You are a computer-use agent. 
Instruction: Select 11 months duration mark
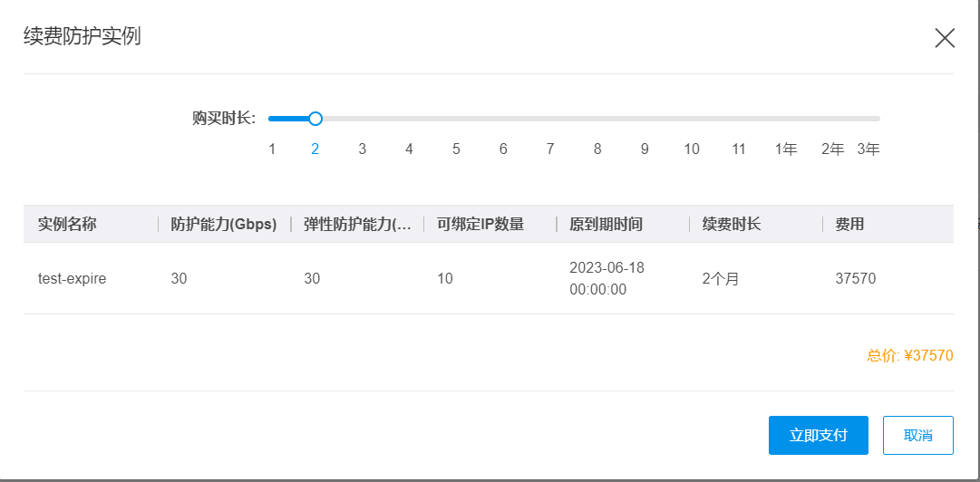pyautogui.click(x=739, y=149)
